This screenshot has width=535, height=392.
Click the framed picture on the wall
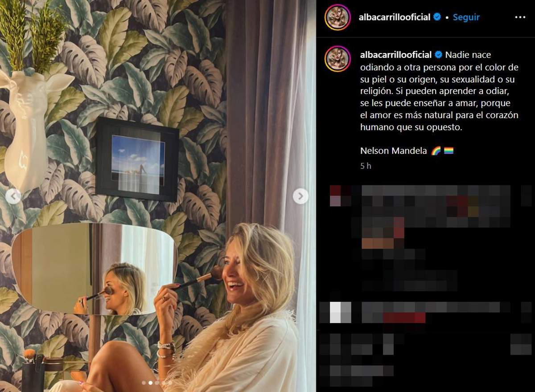137,159
